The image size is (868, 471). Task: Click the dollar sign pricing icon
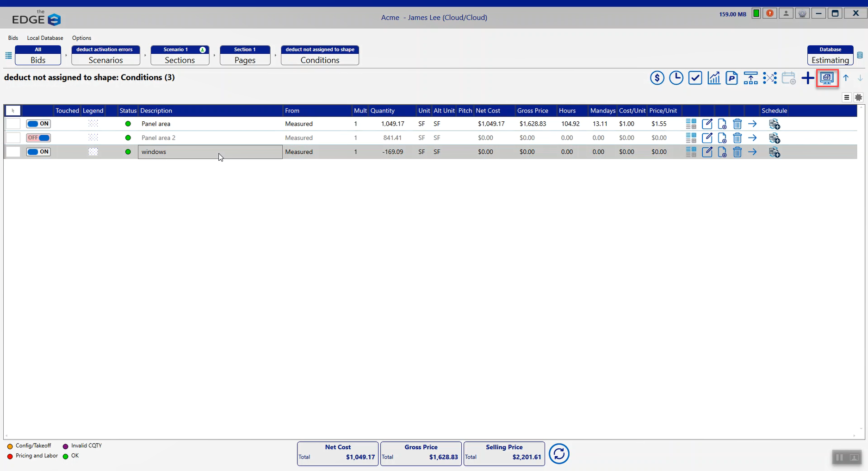coord(657,78)
